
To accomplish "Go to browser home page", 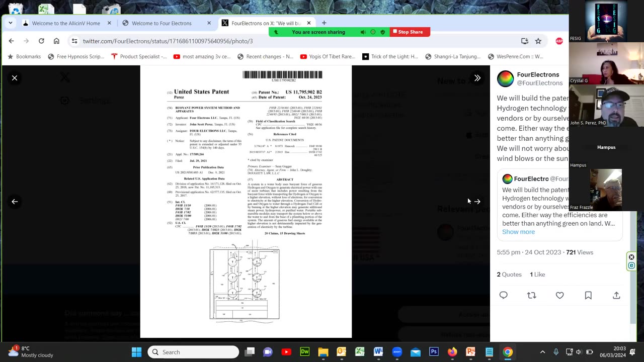I will point(56,41).
